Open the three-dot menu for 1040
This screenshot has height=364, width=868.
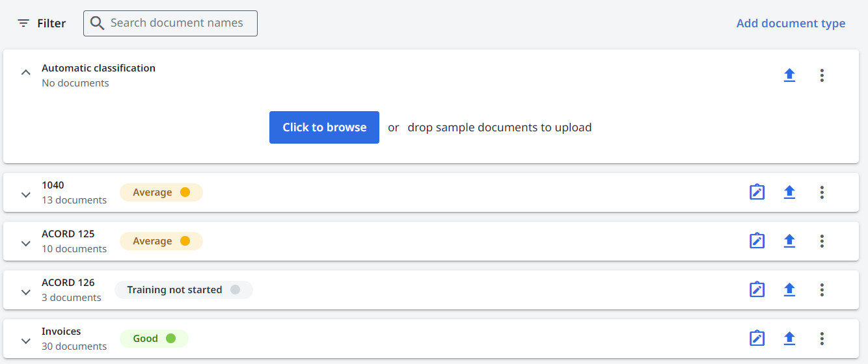[x=822, y=192]
